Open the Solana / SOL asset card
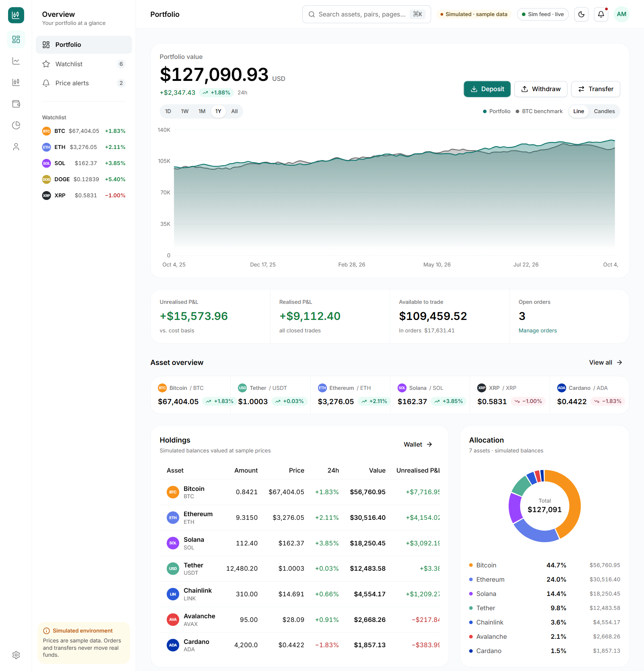Image resolution: width=644 pixels, height=671 pixels. click(x=430, y=395)
